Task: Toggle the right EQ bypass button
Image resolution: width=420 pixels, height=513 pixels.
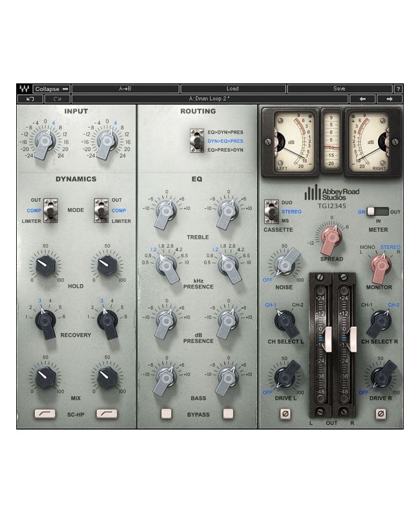Action: (227, 413)
